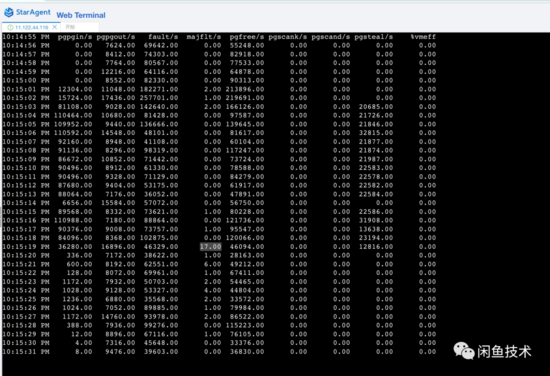This screenshot has width=550, height=376.
Task: Click the pgfree/s value 213896.00
Action: (245, 89)
